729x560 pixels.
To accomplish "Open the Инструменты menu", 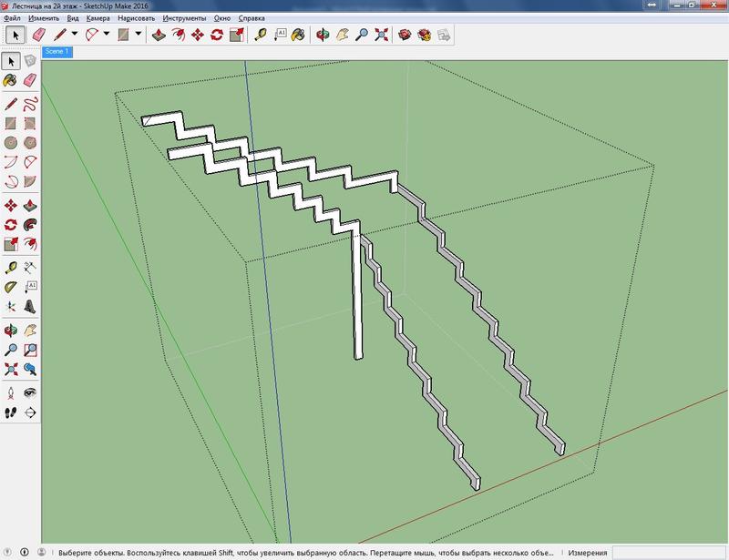I will click(184, 18).
